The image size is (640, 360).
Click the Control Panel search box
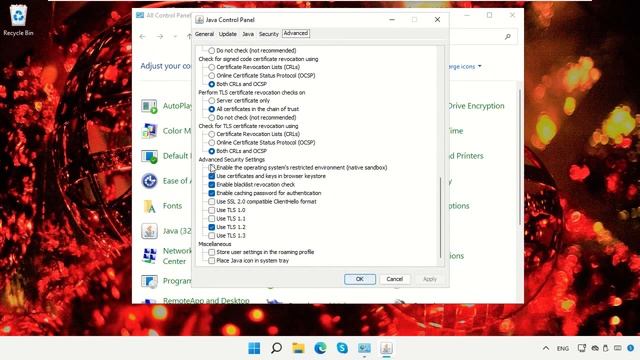click(483, 36)
